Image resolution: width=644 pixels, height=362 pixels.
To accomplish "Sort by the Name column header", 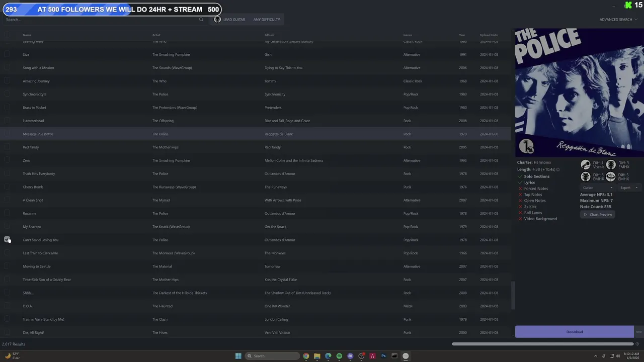I will [27, 35].
